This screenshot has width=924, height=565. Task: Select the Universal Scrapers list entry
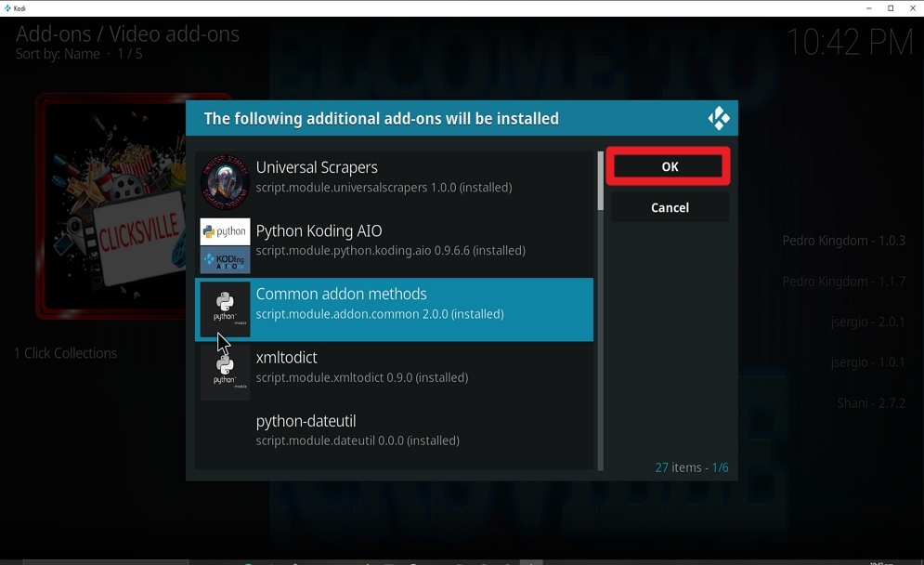click(394, 182)
